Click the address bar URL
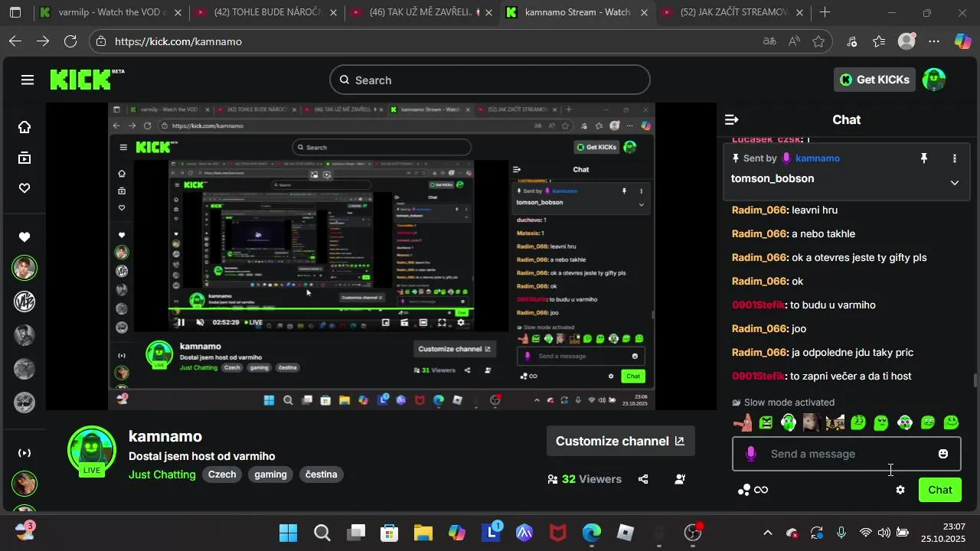980x551 pixels. (178, 41)
